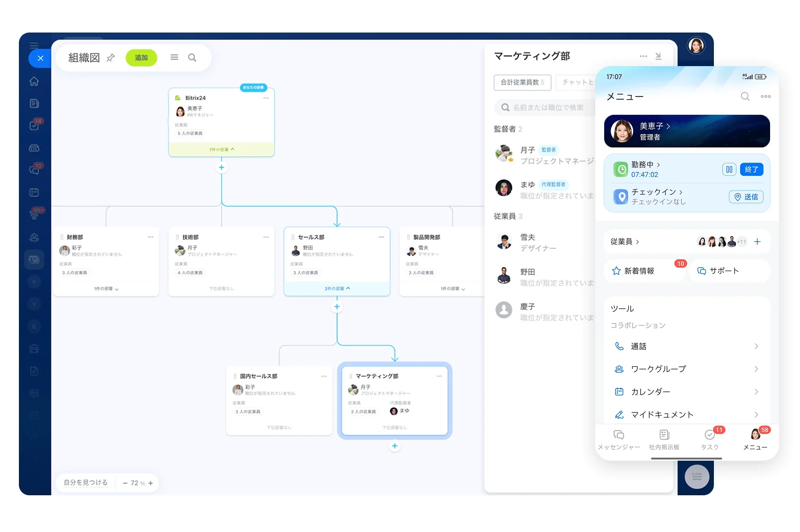Viewport: 800px width, 532px height.
Task: Open the list menu icon beside 追加
Action: point(174,57)
